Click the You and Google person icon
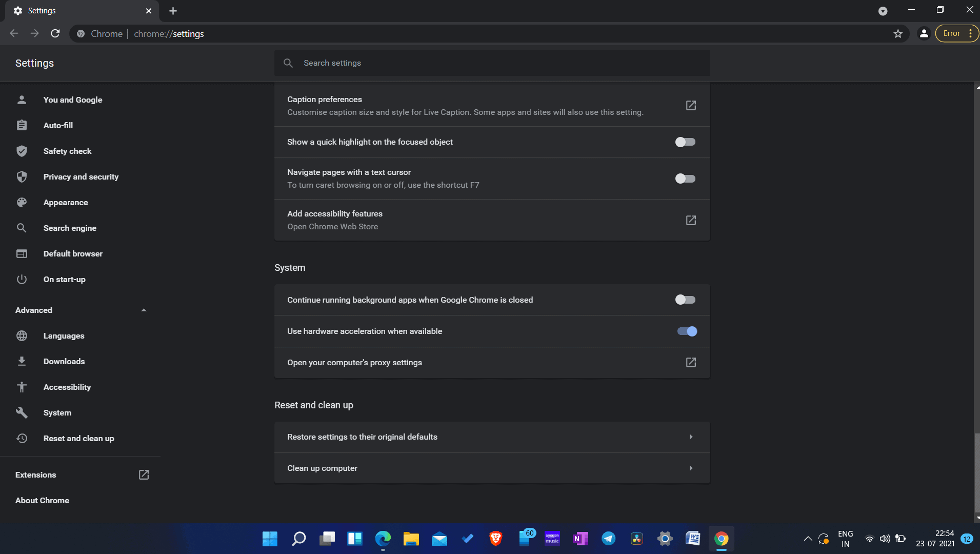980x554 pixels. [x=22, y=100]
